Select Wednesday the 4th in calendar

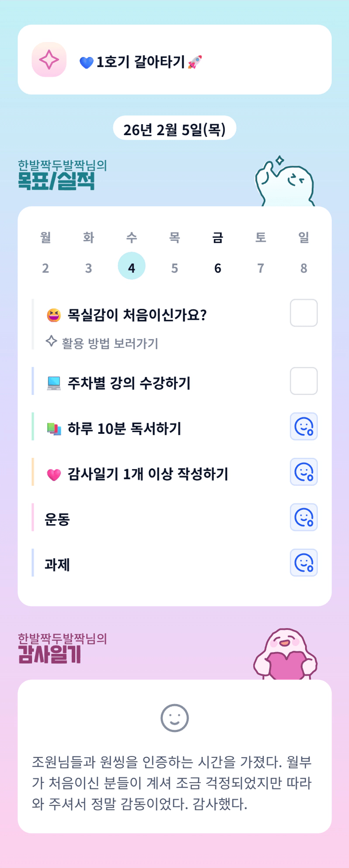[132, 267]
